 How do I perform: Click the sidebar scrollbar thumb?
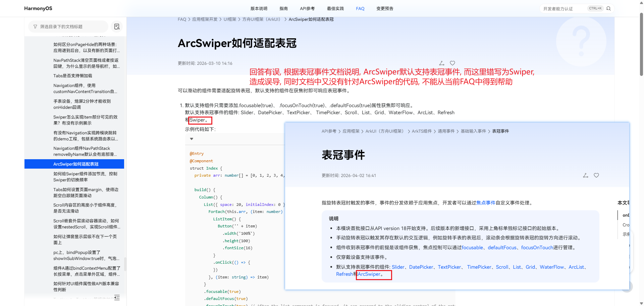tap(125, 264)
